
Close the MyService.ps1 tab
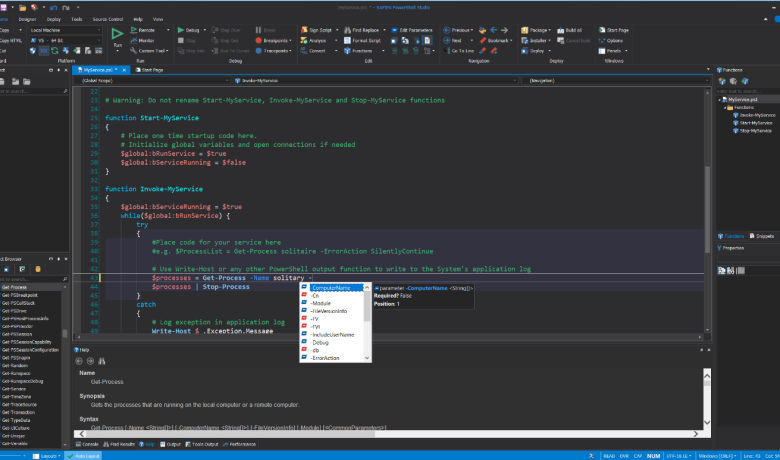coord(124,70)
